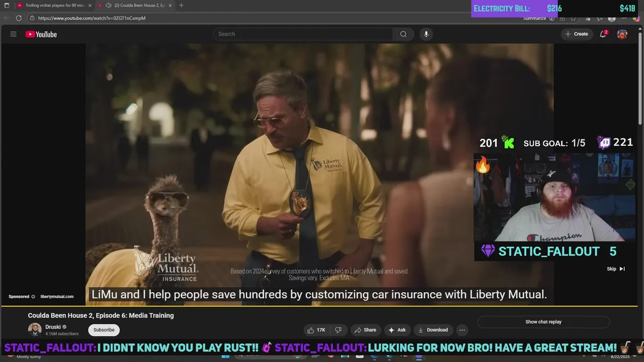Focus the YouTube search field
This screenshot has width=644, height=362.
coord(303,34)
